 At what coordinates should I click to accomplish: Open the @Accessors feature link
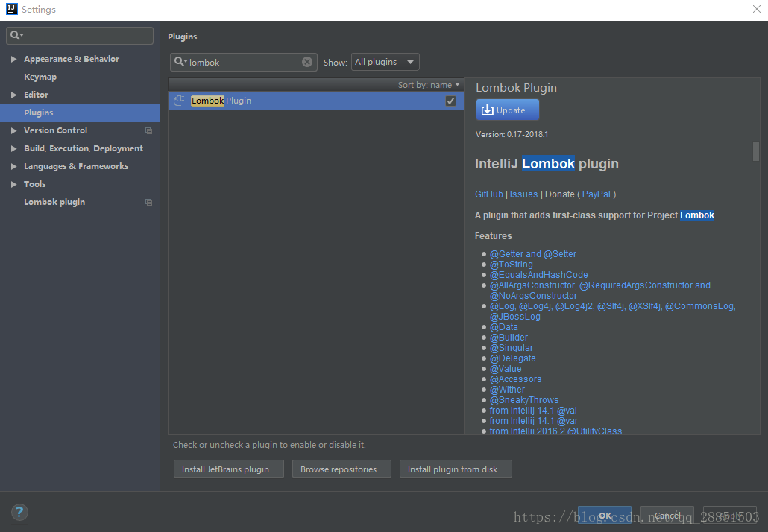pos(515,379)
